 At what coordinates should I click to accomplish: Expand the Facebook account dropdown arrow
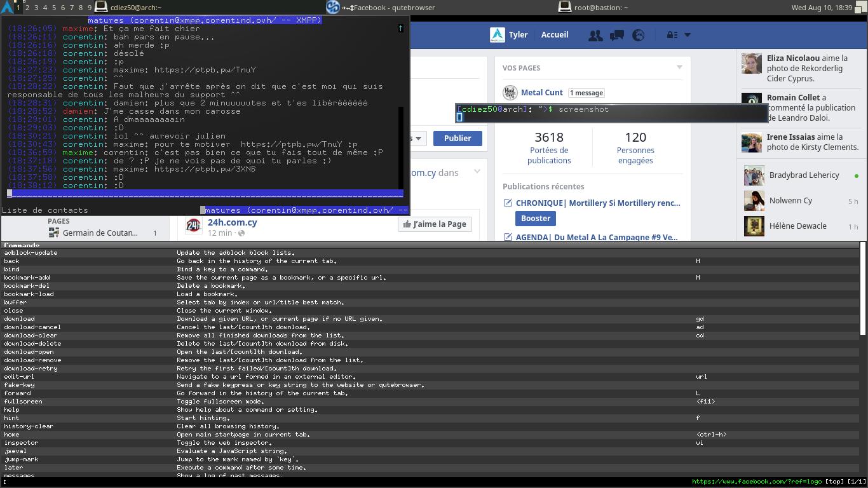(x=687, y=35)
